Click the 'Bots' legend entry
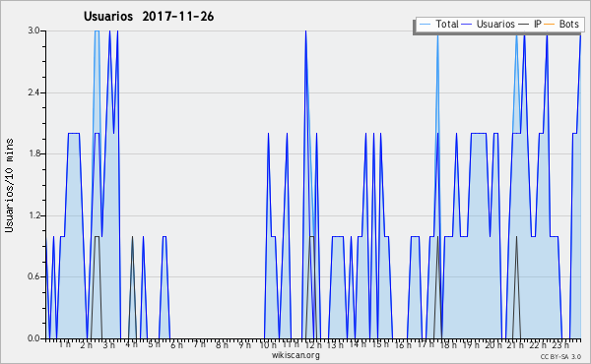The width and height of the screenshot is (591, 364). tap(568, 24)
